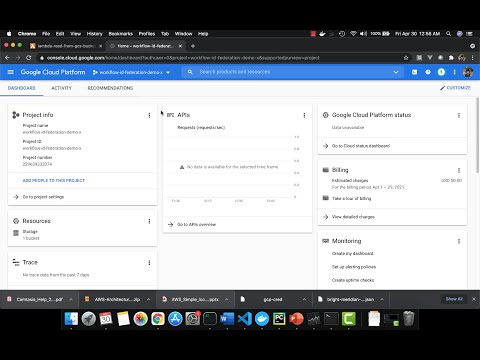480x360 pixels.
Task: Open the History menu in the menu bar
Action: tap(95, 34)
